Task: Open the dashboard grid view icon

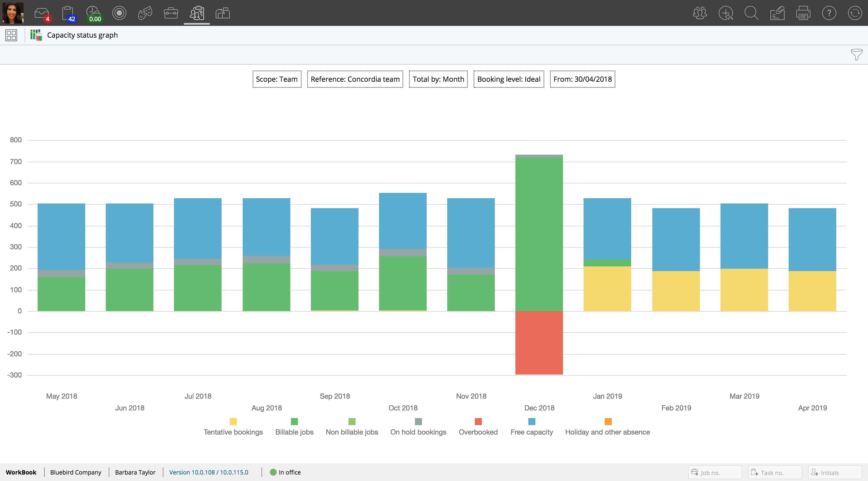Action: tap(11, 35)
